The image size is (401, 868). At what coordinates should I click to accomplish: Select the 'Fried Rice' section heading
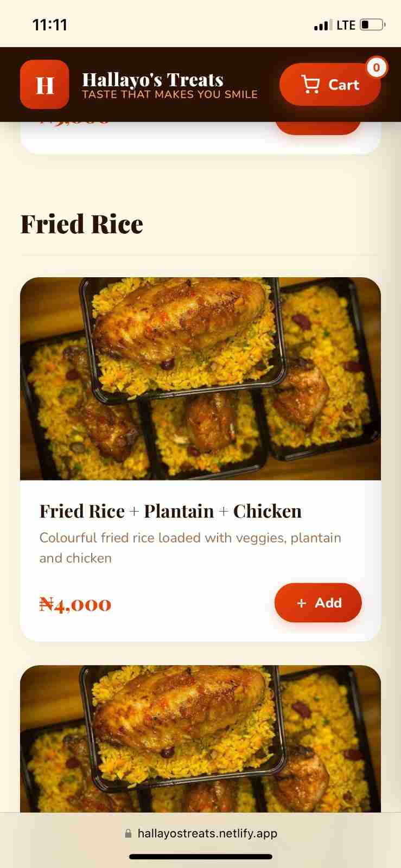[81, 224]
